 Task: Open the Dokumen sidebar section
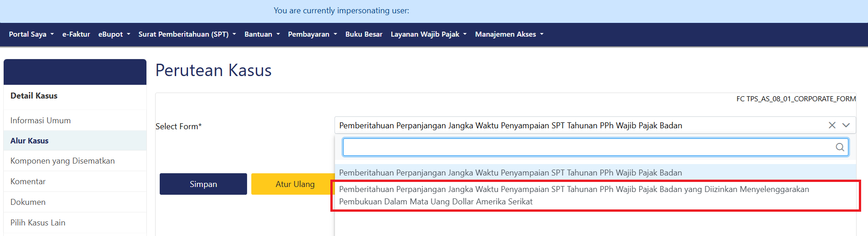pyautogui.click(x=28, y=202)
